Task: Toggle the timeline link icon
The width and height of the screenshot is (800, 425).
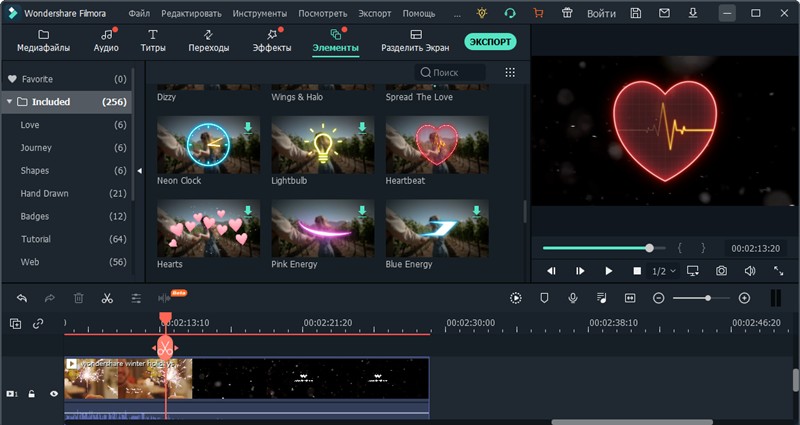Action: 38,323
